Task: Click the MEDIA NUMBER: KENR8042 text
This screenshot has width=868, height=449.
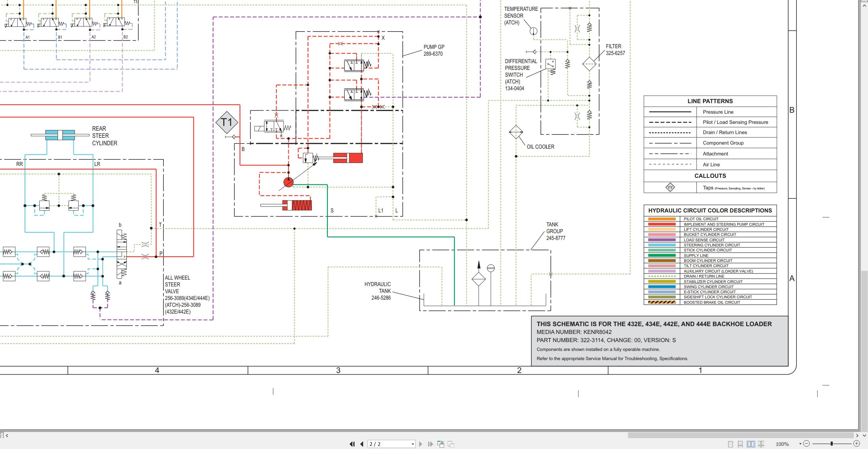Action: coord(574,332)
